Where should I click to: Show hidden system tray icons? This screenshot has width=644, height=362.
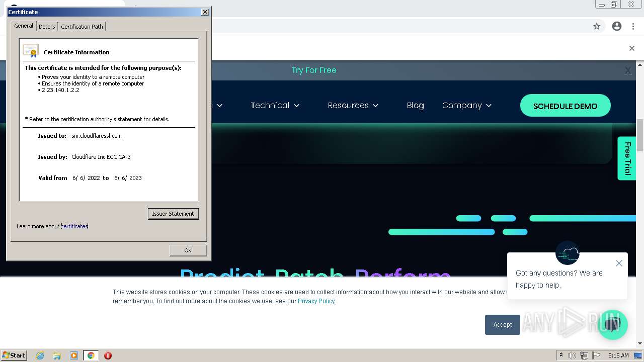[561, 355]
